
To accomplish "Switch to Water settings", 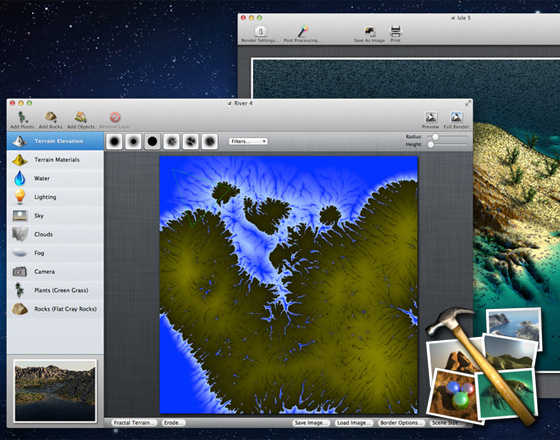I will 55,178.
